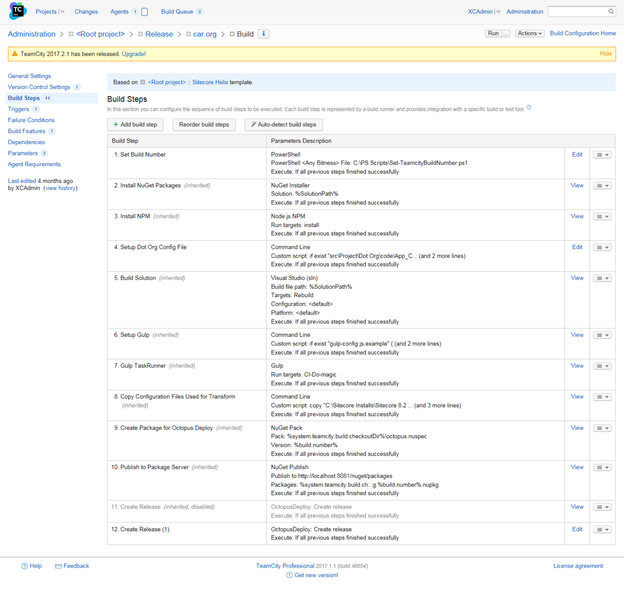
Task: Click the search magnifier icon
Action: (611, 12)
